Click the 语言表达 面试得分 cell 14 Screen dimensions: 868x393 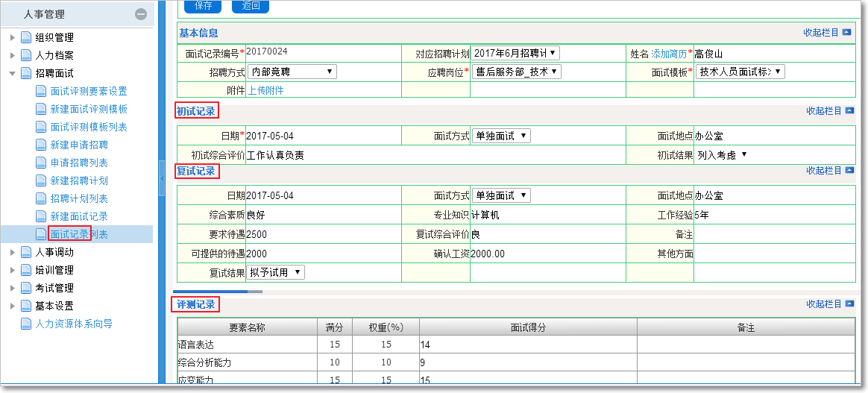click(528, 345)
